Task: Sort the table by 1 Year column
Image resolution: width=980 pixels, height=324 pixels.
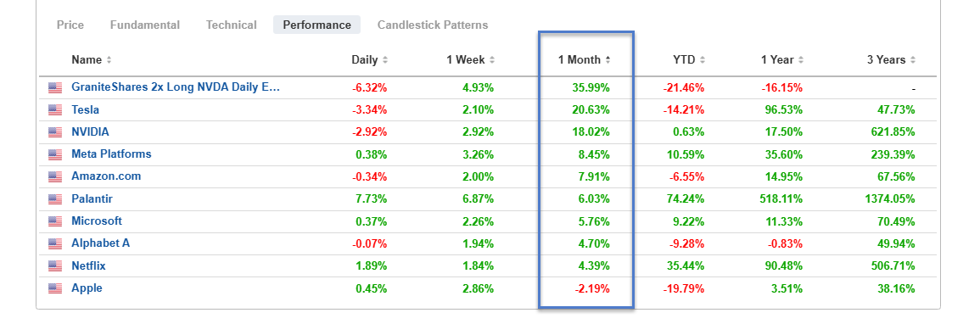Action: pyautogui.click(x=782, y=60)
